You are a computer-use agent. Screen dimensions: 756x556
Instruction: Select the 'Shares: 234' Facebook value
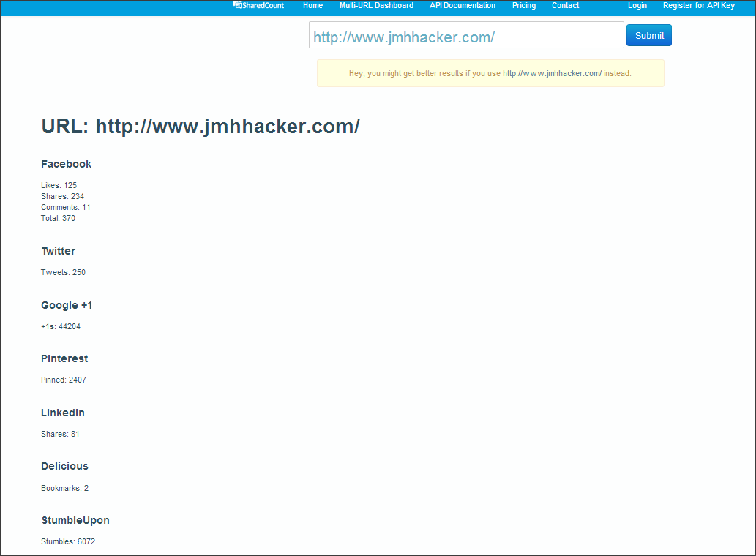[62, 196]
